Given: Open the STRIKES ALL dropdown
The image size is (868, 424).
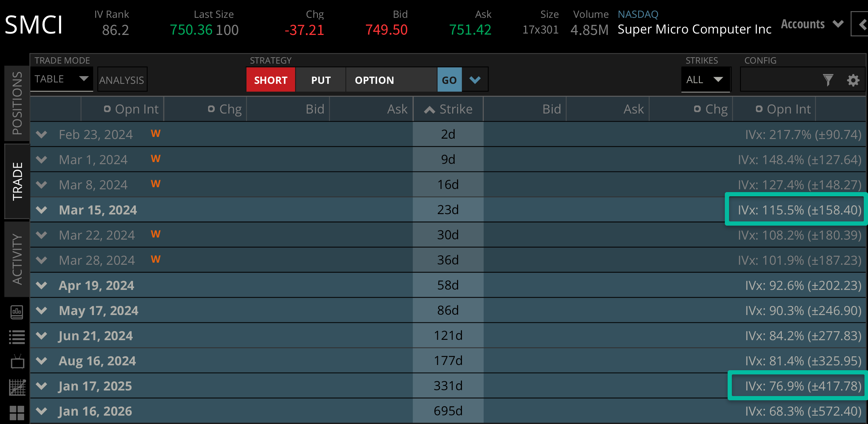Looking at the screenshot, I should [705, 80].
